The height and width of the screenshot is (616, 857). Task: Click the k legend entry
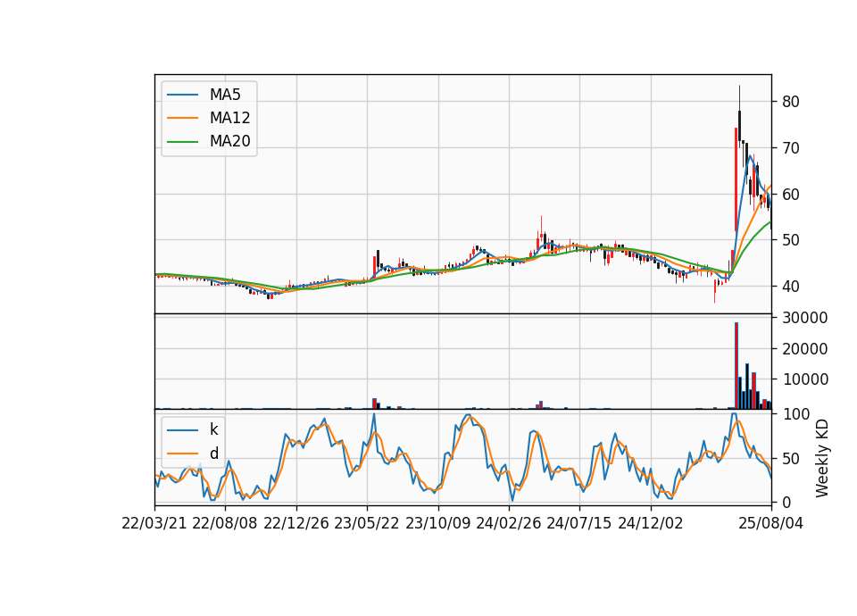pyautogui.click(x=213, y=429)
